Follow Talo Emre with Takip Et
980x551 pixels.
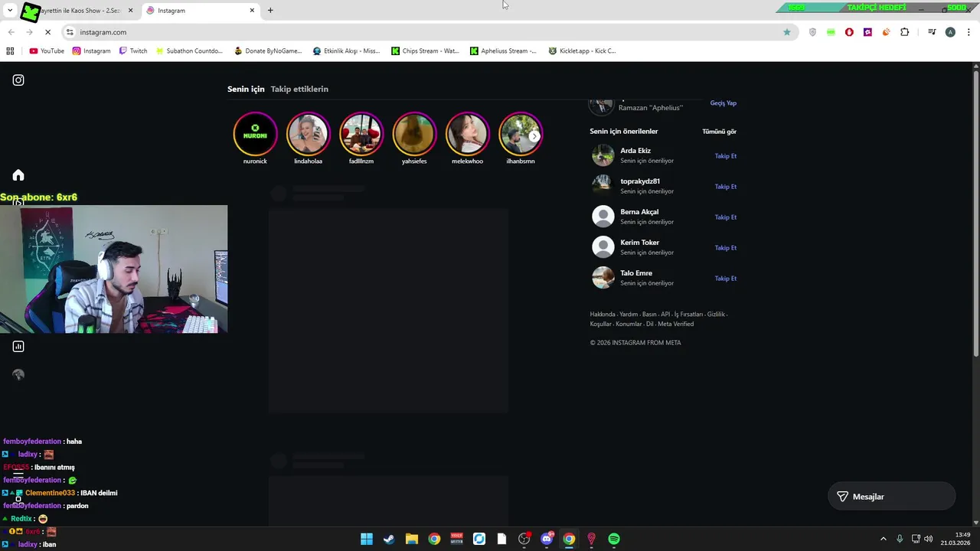click(725, 279)
